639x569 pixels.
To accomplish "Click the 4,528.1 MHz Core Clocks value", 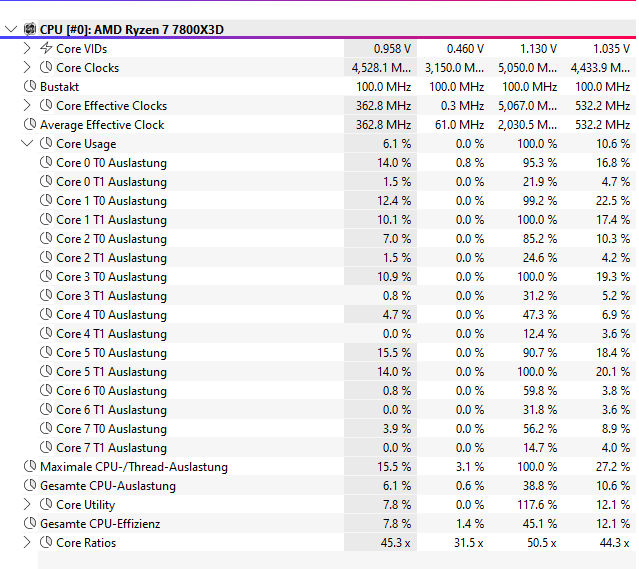I will point(381,68).
